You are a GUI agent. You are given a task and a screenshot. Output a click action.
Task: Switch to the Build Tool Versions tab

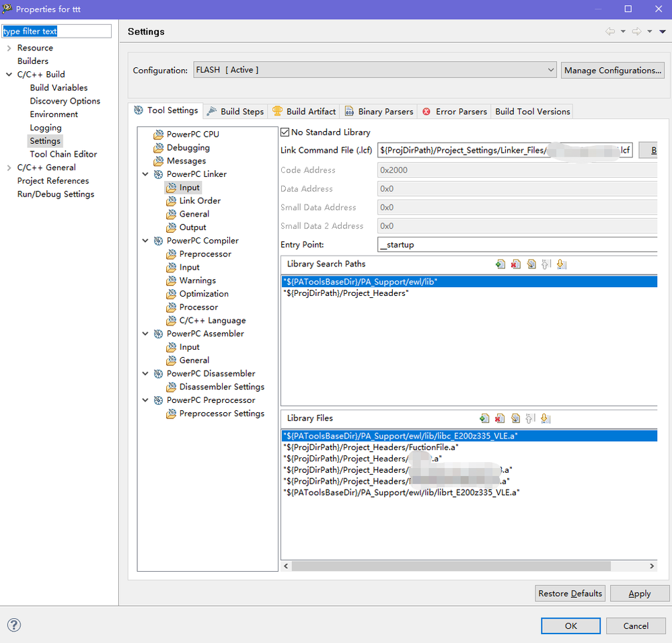pos(532,112)
